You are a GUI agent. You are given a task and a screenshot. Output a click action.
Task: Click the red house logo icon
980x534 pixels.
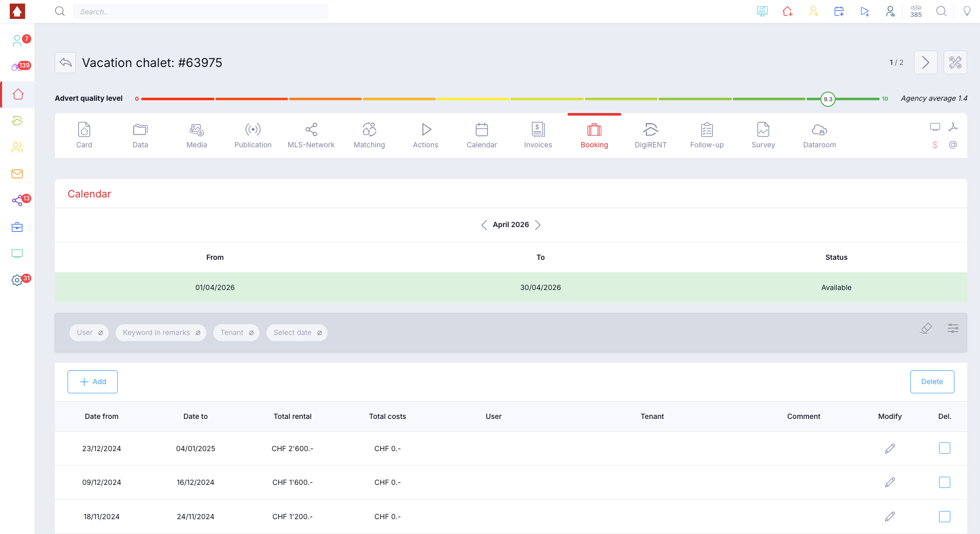tap(17, 11)
